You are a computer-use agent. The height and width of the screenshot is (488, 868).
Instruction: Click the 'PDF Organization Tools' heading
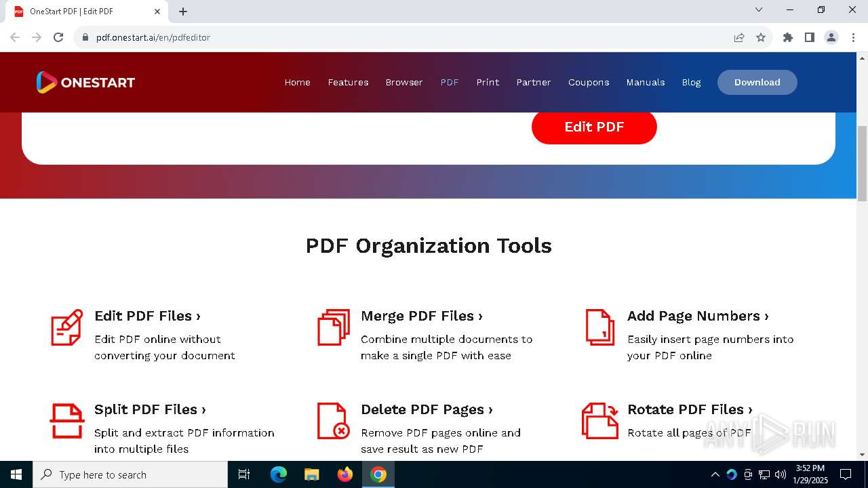pyautogui.click(x=429, y=245)
